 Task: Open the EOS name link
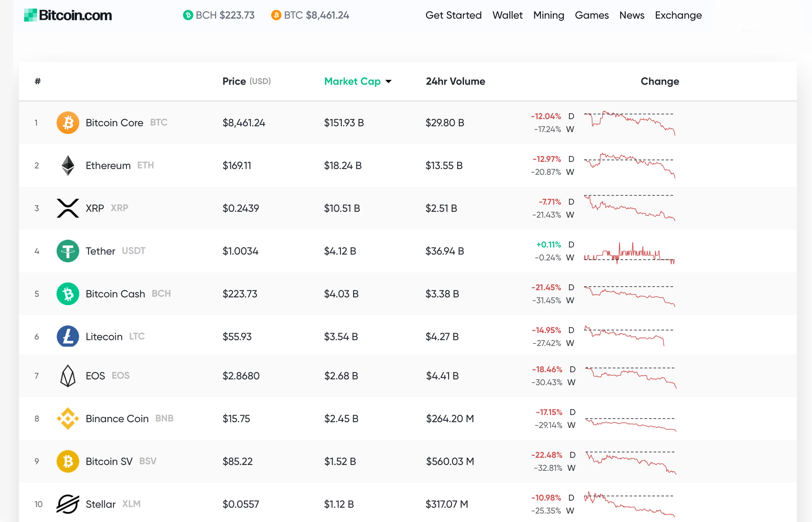coord(95,376)
